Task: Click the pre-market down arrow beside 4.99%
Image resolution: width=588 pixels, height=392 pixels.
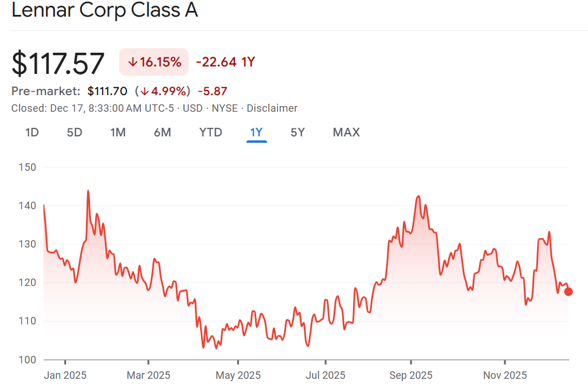Action: click(145, 91)
